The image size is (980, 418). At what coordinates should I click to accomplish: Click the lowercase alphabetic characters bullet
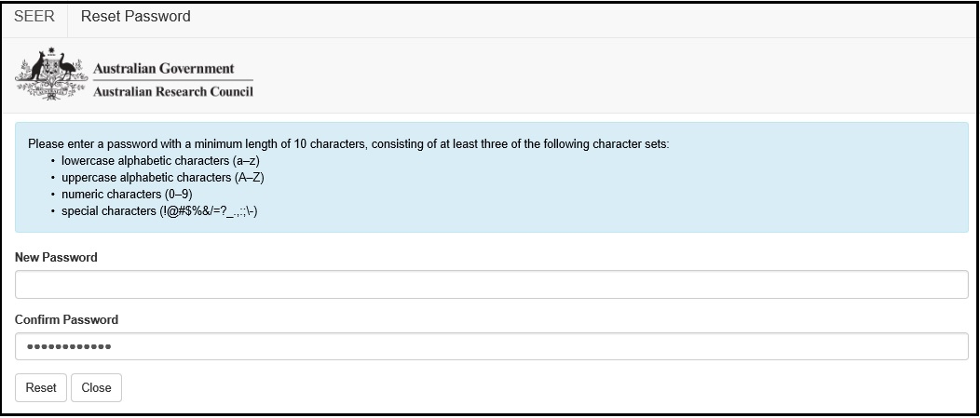pos(160,160)
